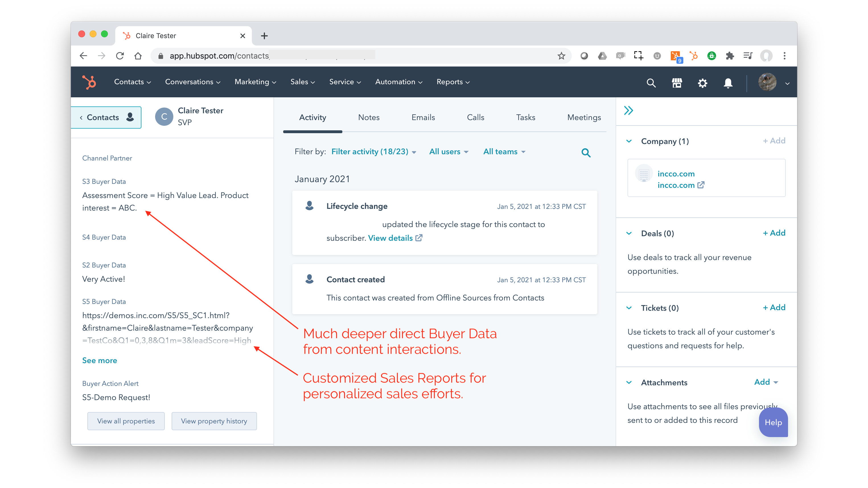Click the See more link under S5 Buyer Data
The width and height of the screenshot is (868, 488).
(x=99, y=360)
